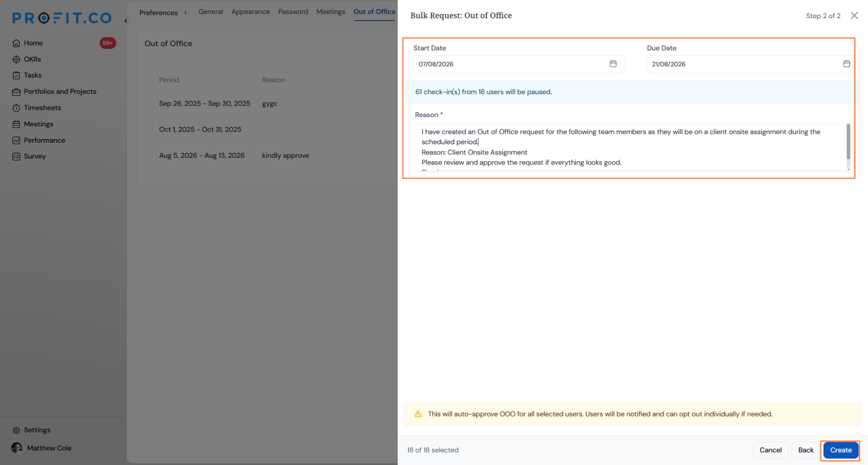Switch to the Password tab
868x465 pixels.
(x=293, y=12)
